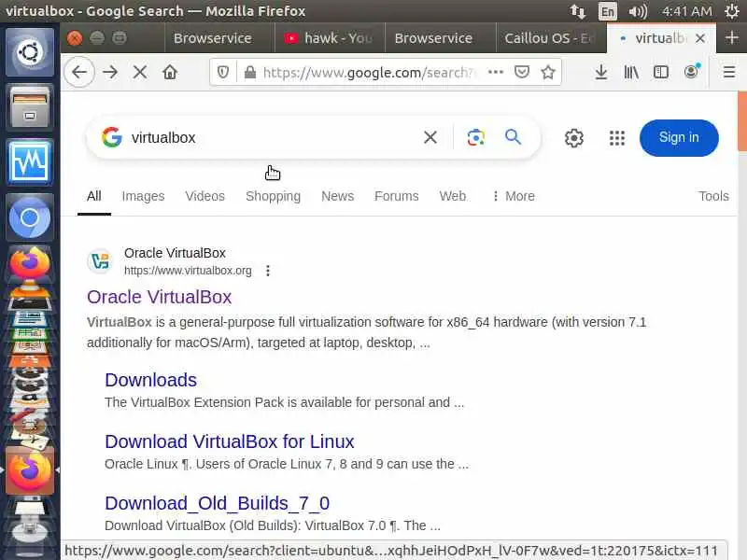Screen dimensions: 747x560
Task: Open the result's three-dot options
Action: click(268, 271)
